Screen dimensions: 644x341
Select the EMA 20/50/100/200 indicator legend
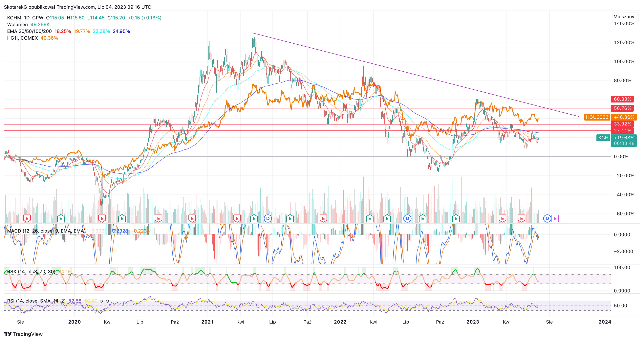(x=29, y=31)
